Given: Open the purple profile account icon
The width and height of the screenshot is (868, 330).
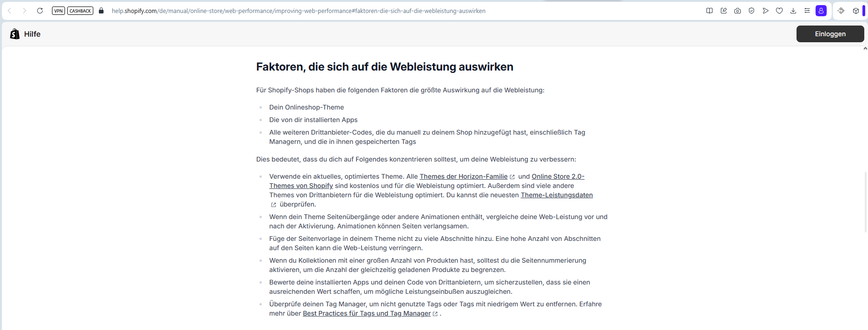Looking at the screenshot, I should pos(821,11).
